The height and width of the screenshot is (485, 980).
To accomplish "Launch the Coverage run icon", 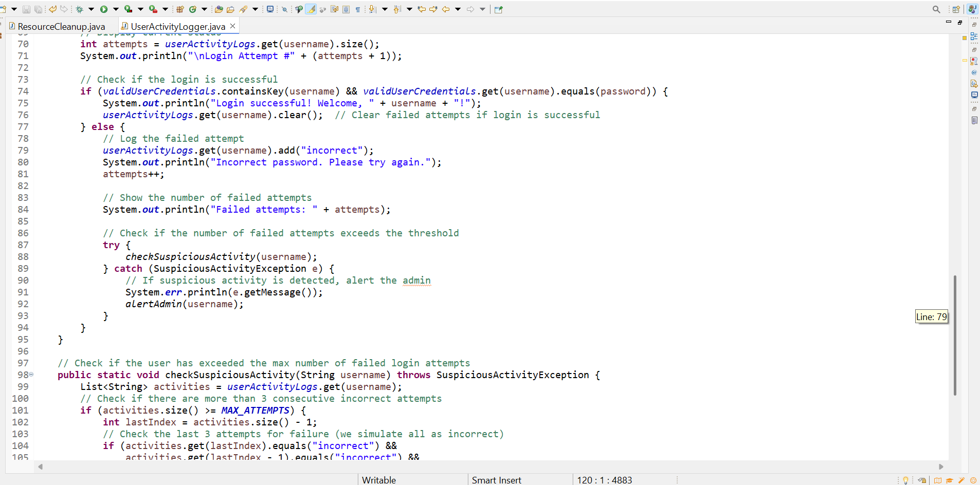I will point(128,9).
